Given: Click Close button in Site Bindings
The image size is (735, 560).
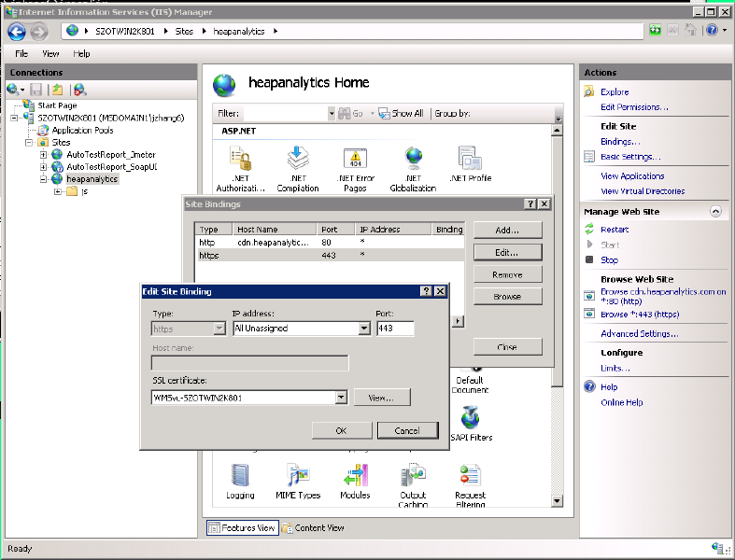Looking at the screenshot, I should [508, 347].
